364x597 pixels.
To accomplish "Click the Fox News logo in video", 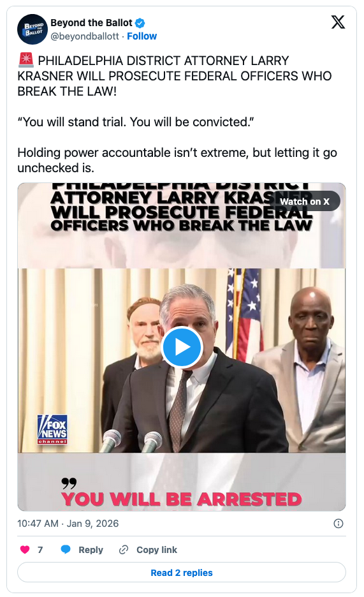I will point(52,429).
